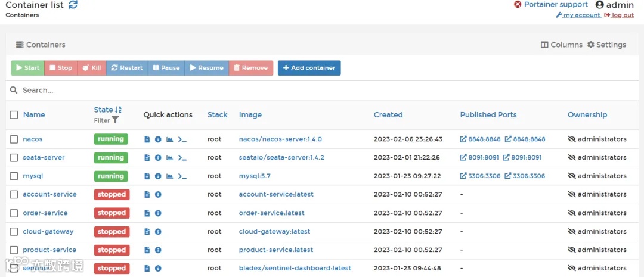The height and width of the screenshot is (277, 644).
Task: Open first 8848:8848 published port link
Action: 480,139
